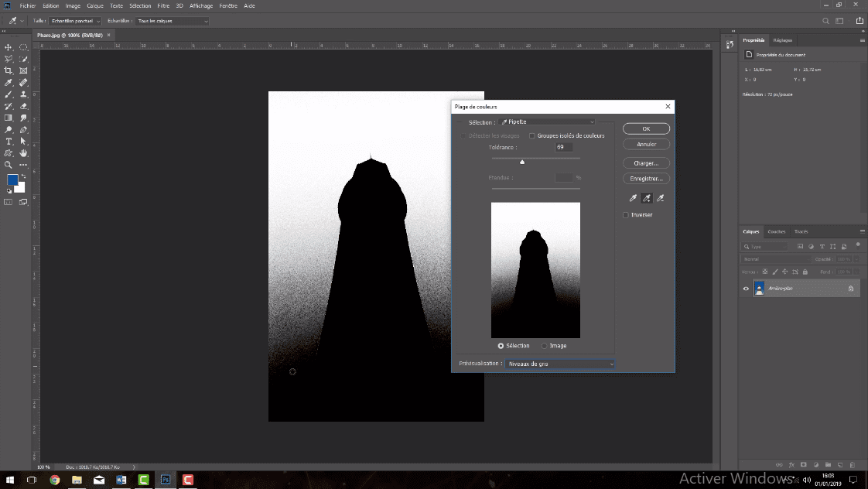Click OK in Plage de couleurs dialog
The width and height of the screenshot is (868, 489).
click(x=646, y=128)
